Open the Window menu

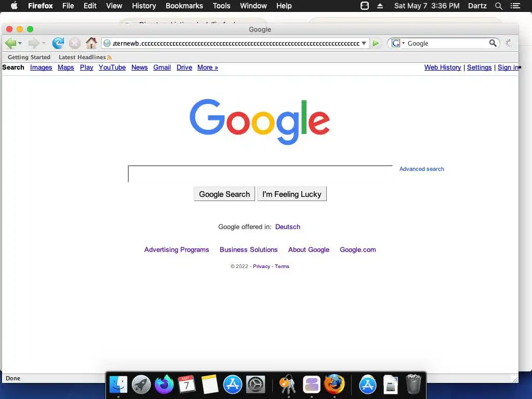pos(254,6)
